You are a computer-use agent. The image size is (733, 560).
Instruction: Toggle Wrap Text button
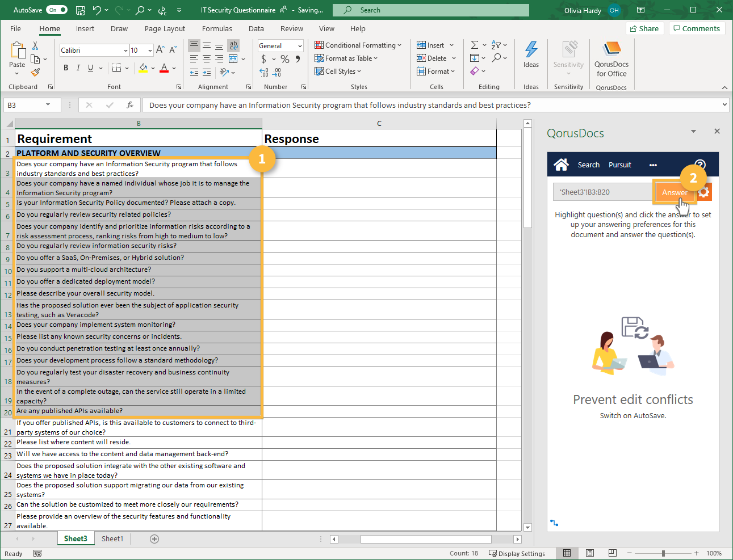tap(233, 45)
